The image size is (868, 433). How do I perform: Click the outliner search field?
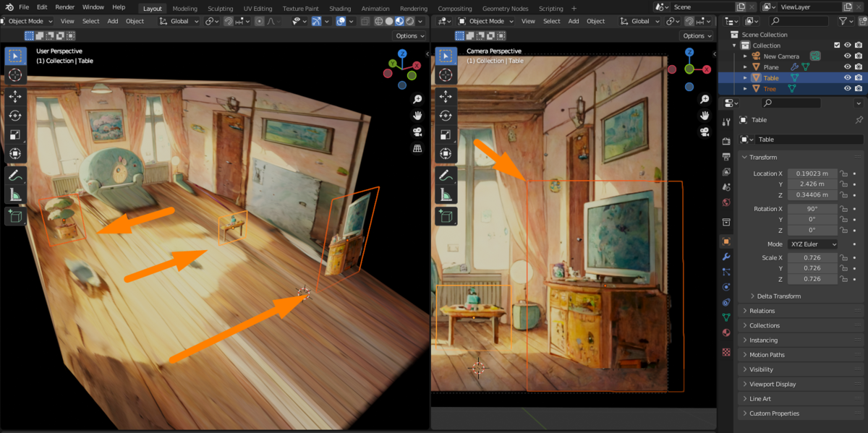(x=799, y=21)
